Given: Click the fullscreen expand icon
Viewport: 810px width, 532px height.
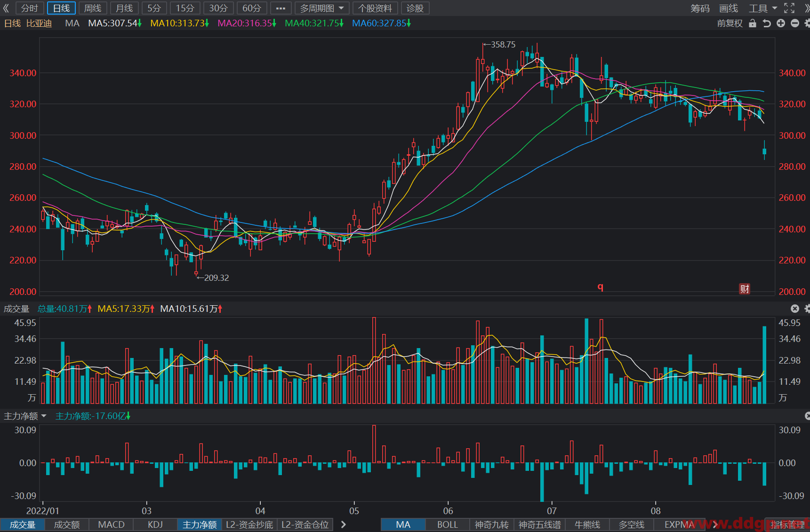Looking at the screenshot, I should pos(789,8).
